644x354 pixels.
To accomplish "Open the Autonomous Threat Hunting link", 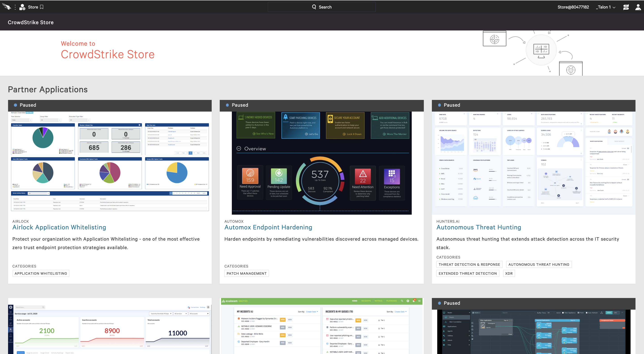I will pyautogui.click(x=478, y=227).
